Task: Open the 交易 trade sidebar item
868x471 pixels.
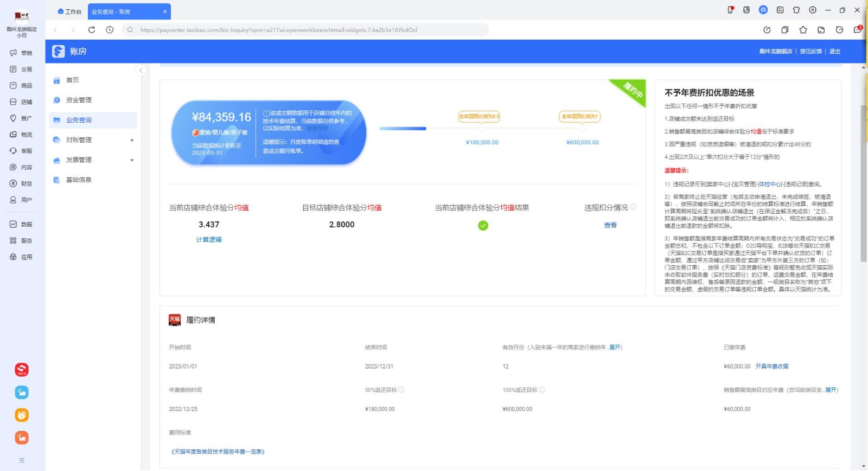Action: click(22, 69)
